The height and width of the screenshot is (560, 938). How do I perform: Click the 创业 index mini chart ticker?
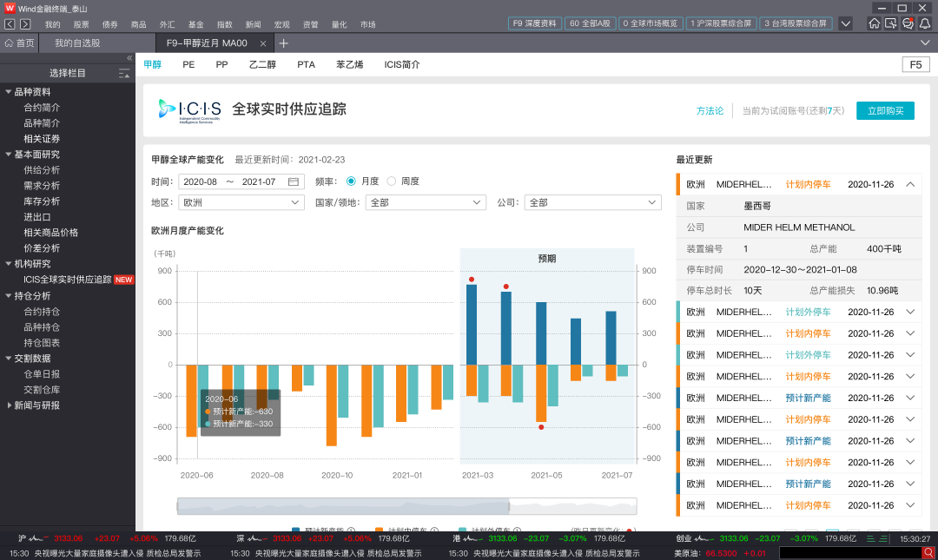[705, 538]
